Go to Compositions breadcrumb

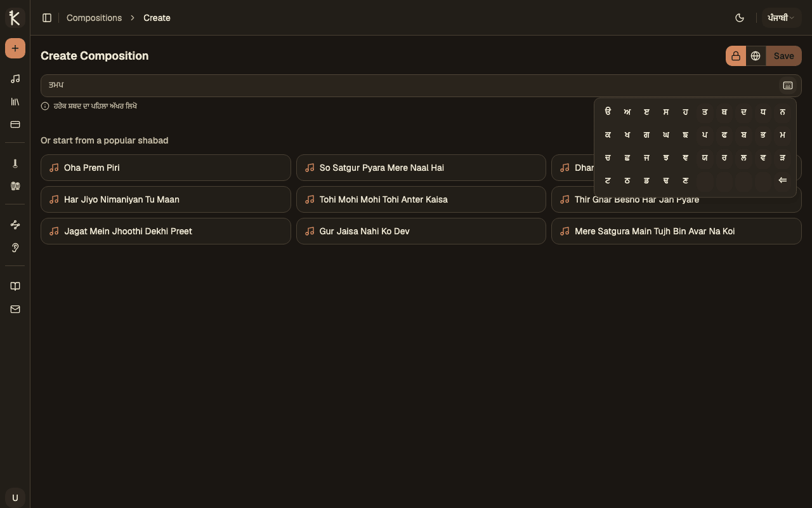[x=94, y=18]
